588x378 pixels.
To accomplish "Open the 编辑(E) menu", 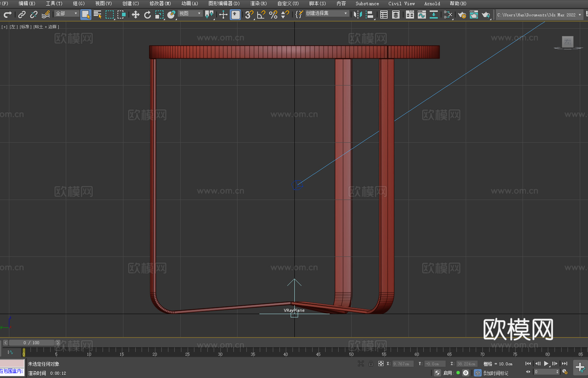I will point(27,3).
